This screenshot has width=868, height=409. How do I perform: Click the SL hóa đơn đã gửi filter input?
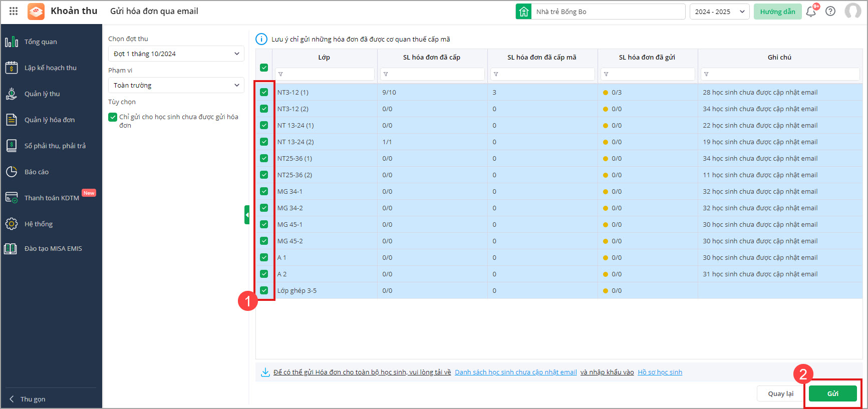tap(648, 74)
